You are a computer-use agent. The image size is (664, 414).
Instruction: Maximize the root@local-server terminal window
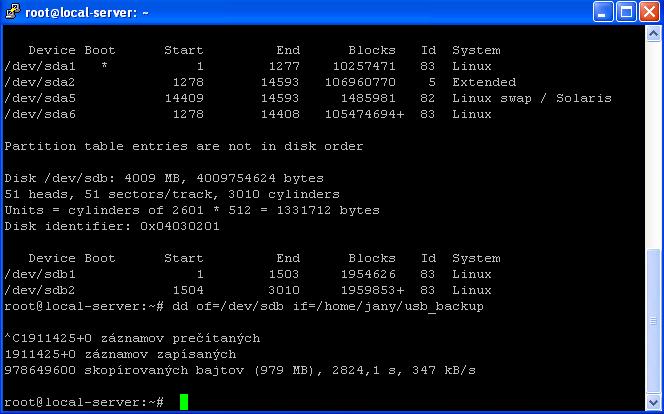pos(626,12)
